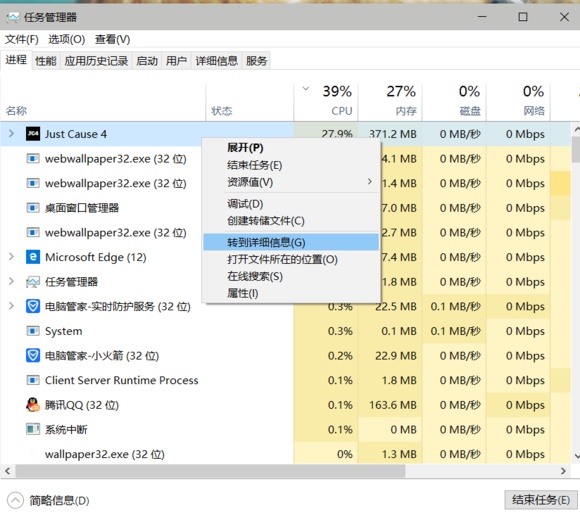Sort by the 磁盘 column header

[x=454, y=102]
